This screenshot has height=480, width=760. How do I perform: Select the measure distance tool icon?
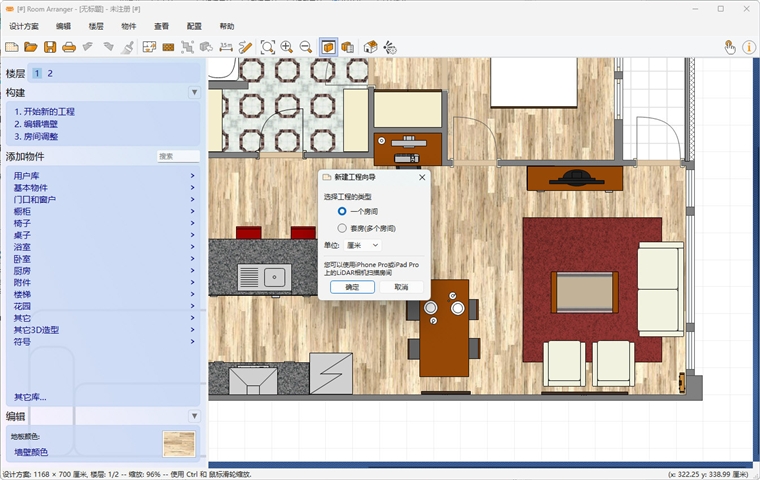pos(226,47)
